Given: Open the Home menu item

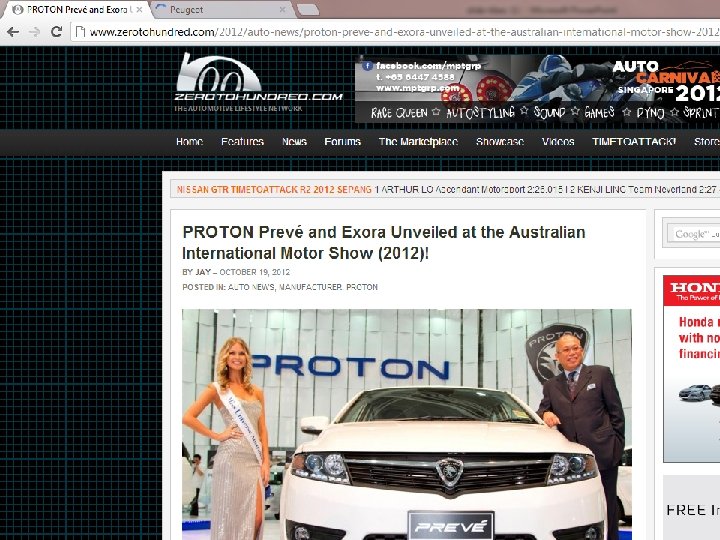Looking at the screenshot, I should pyautogui.click(x=190, y=141).
